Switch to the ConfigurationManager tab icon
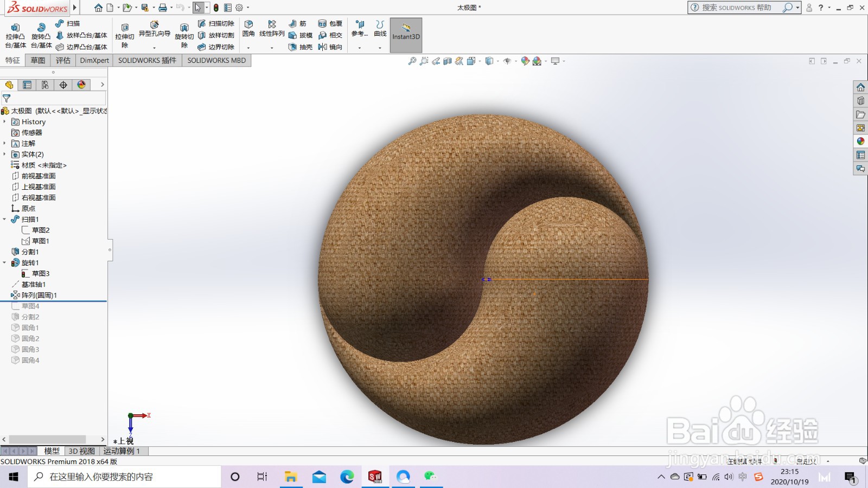The width and height of the screenshot is (868, 488). [45, 85]
